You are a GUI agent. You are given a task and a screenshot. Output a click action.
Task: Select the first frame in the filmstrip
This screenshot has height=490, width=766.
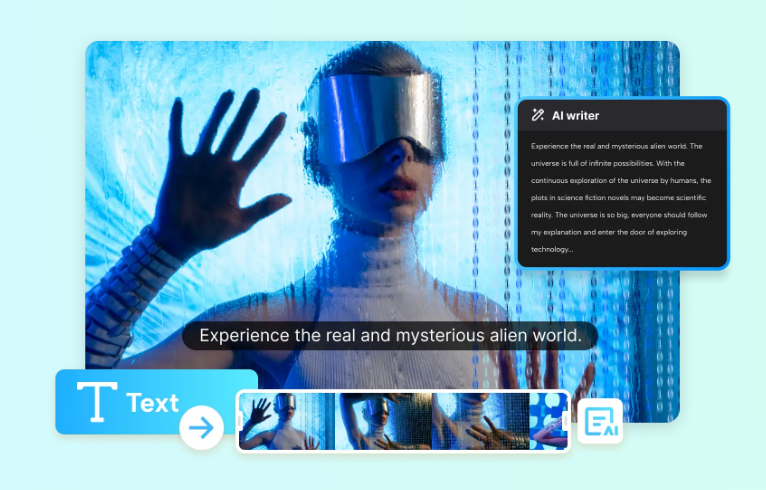(285, 421)
